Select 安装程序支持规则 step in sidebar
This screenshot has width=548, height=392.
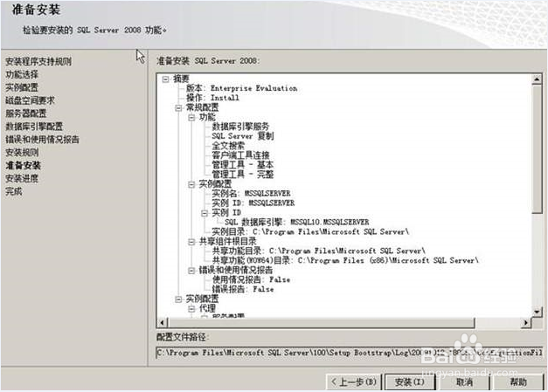tap(38, 61)
